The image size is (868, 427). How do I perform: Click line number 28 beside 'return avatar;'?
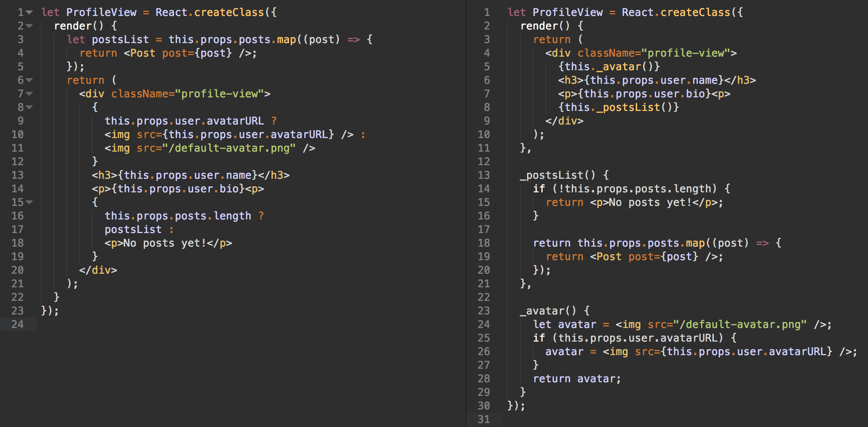pyautogui.click(x=484, y=378)
